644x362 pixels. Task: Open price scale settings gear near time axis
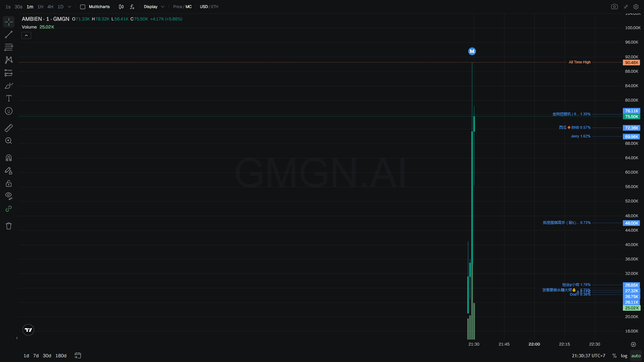(633, 344)
